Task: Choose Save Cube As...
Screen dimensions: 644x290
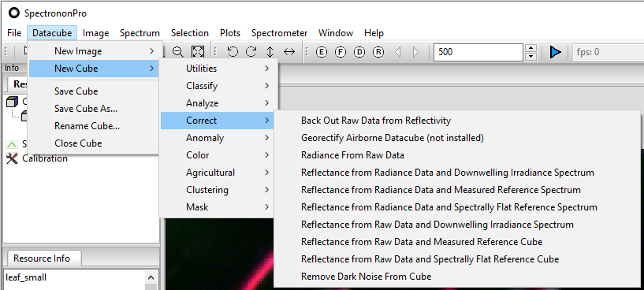Action: [x=93, y=109]
